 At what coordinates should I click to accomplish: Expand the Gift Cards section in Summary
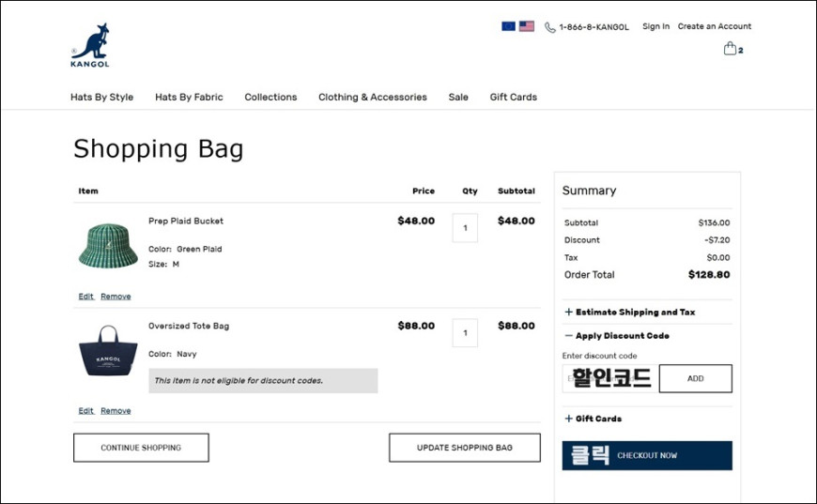point(593,419)
